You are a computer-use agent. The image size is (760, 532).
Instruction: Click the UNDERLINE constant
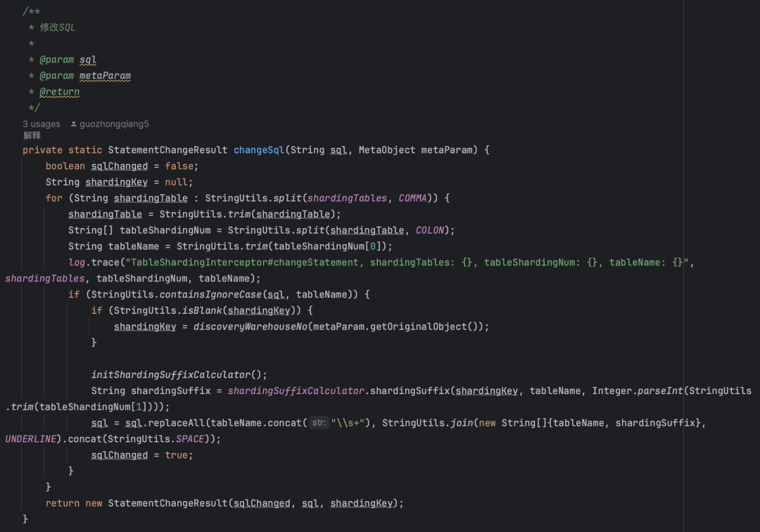(x=31, y=439)
